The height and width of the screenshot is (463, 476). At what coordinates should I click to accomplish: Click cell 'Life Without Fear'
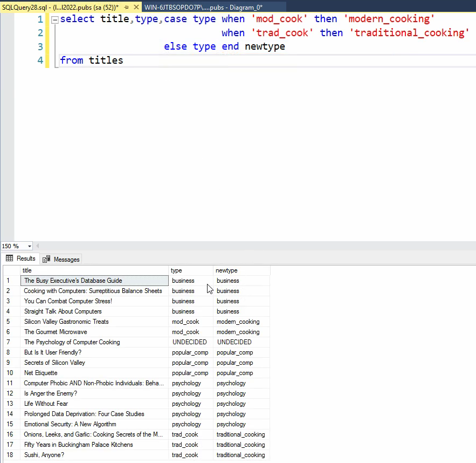(94, 404)
